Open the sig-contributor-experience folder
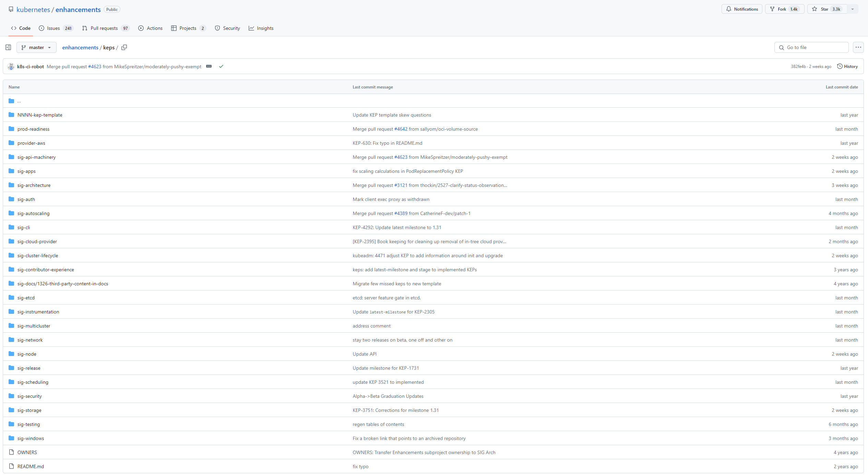Image resolution: width=868 pixels, height=475 pixels. pyautogui.click(x=46, y=270)
